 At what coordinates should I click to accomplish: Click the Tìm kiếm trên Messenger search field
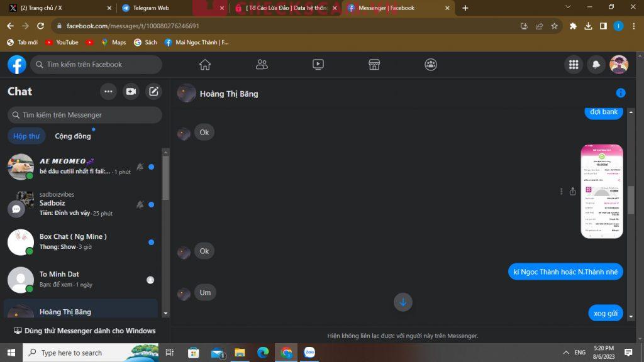(x=85, y=115)
